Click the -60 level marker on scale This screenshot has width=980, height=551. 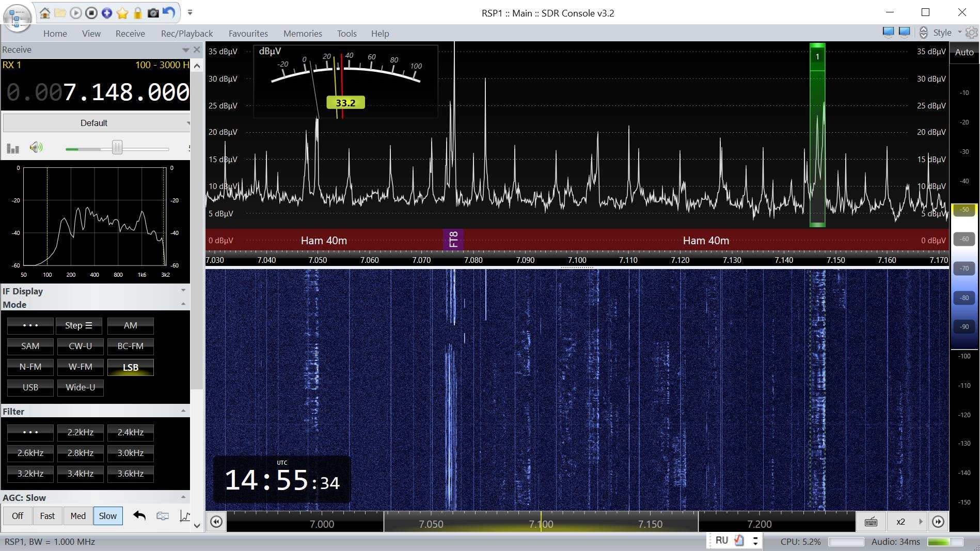[x=964, y=239]
